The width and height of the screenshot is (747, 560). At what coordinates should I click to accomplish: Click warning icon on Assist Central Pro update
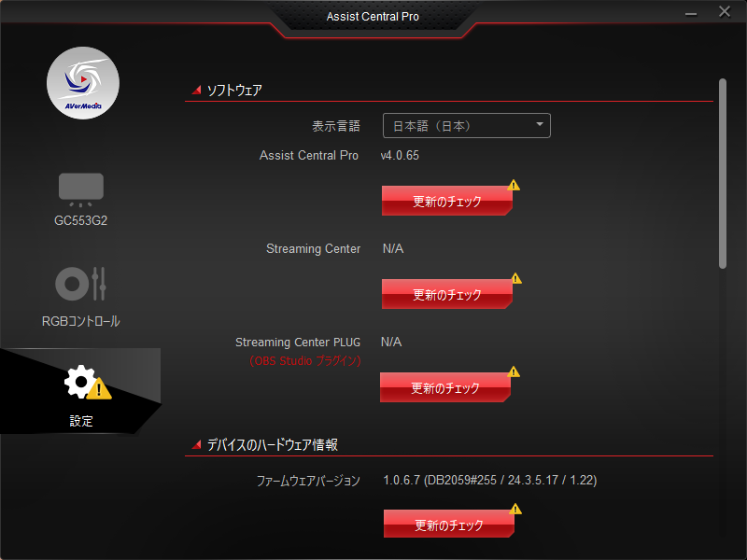514,185
